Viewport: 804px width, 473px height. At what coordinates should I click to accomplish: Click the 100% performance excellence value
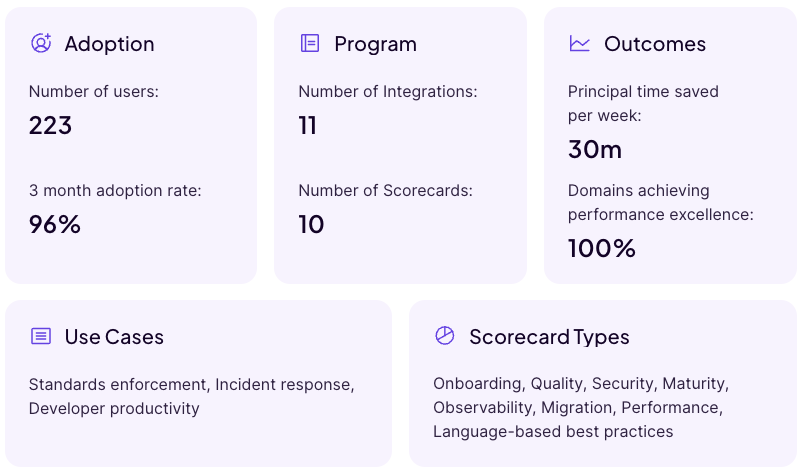(602, 248)
